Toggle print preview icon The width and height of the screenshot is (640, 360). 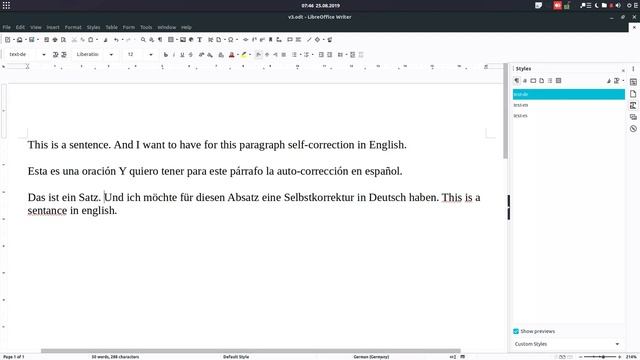tap(63, 40)
